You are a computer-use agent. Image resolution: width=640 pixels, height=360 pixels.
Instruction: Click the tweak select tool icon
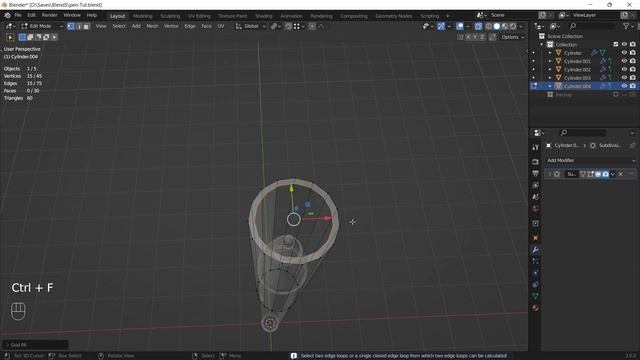click(11, 37)
